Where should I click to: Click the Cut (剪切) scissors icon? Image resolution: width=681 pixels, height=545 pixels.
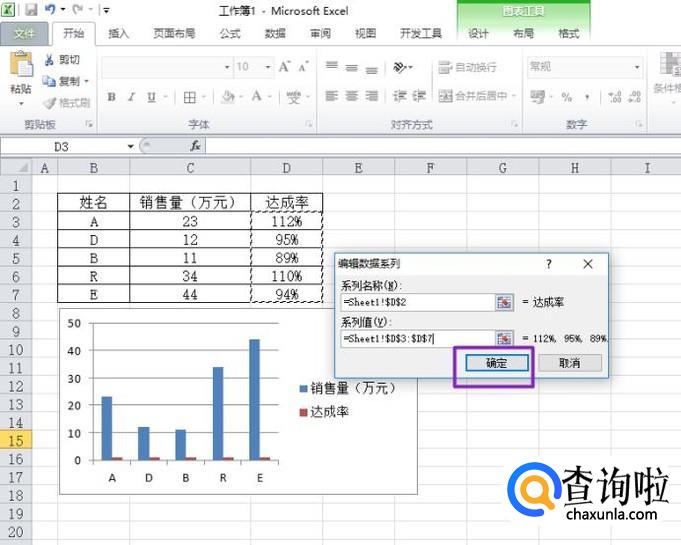pyautogui.click(x=49, y=60)
